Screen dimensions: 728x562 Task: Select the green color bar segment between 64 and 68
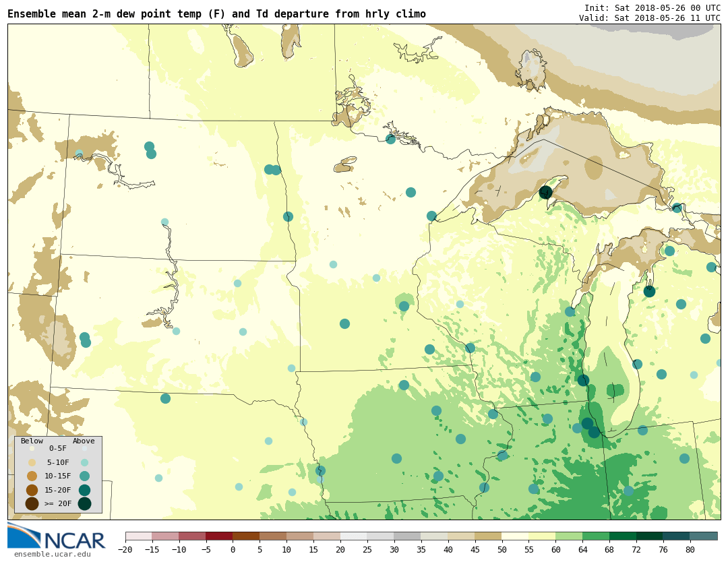(x=597, y=536)
